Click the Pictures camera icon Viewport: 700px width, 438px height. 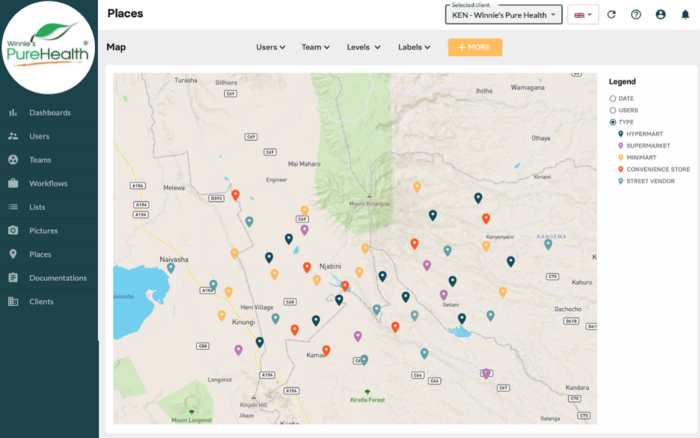(13, 230)
